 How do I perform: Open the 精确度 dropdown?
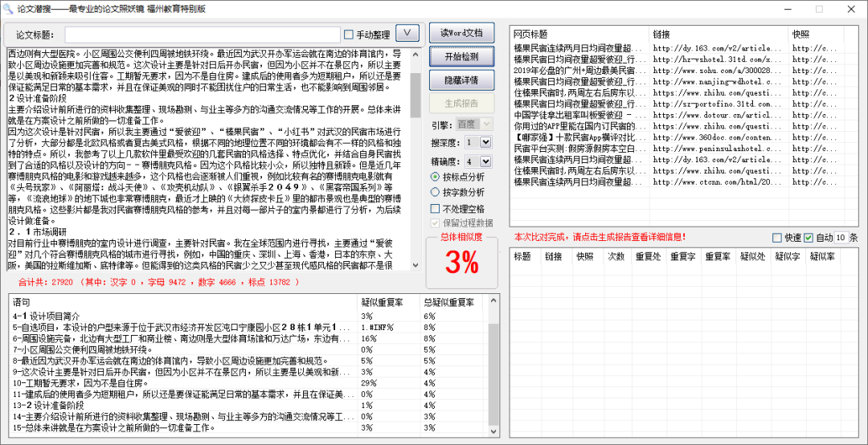tap(478, 161)
